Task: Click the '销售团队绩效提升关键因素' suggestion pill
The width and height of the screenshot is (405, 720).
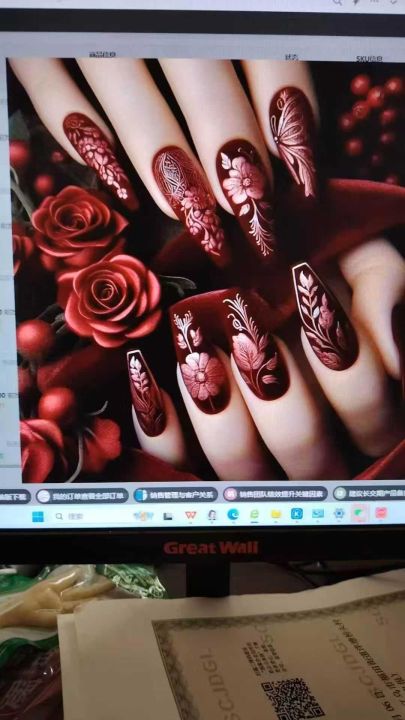Action: 276,494
